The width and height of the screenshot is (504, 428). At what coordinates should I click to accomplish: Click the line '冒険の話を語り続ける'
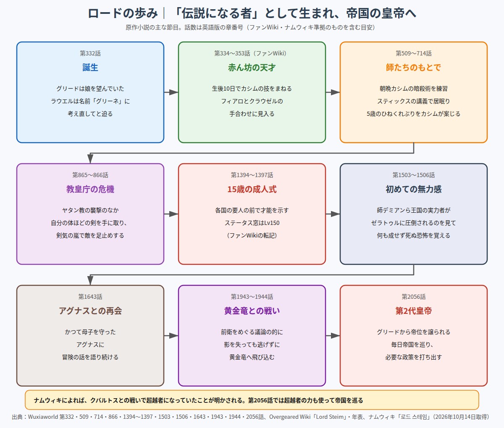[x=90, y=357]
